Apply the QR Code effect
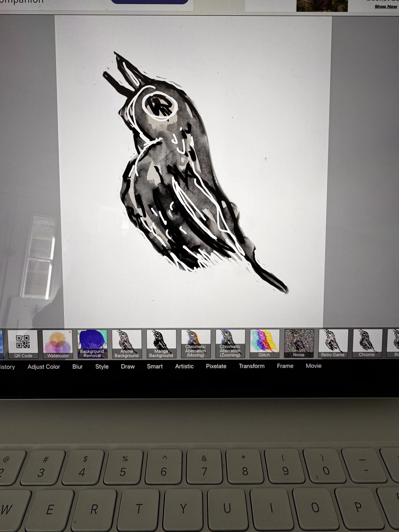The image size is (399, 532). (23, 344)
